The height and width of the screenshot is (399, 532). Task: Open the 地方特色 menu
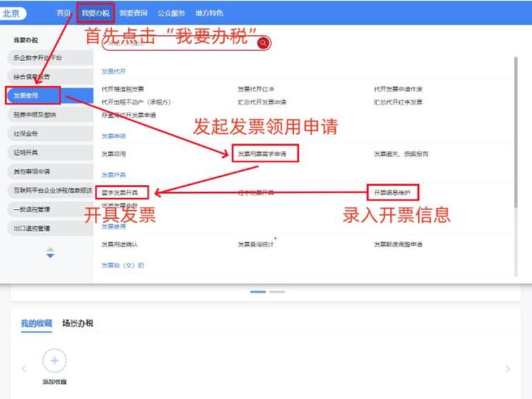point(209,13)
